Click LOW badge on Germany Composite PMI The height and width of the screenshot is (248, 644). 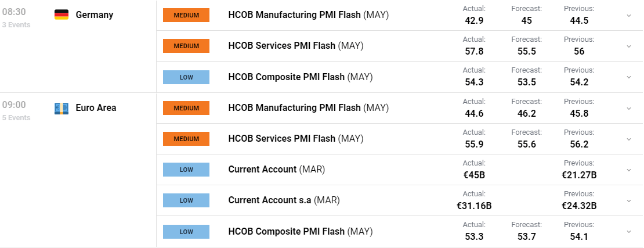186,77
